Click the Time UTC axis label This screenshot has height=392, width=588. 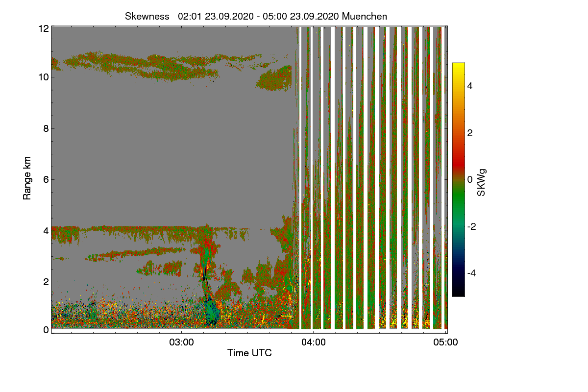click(249, 353)
